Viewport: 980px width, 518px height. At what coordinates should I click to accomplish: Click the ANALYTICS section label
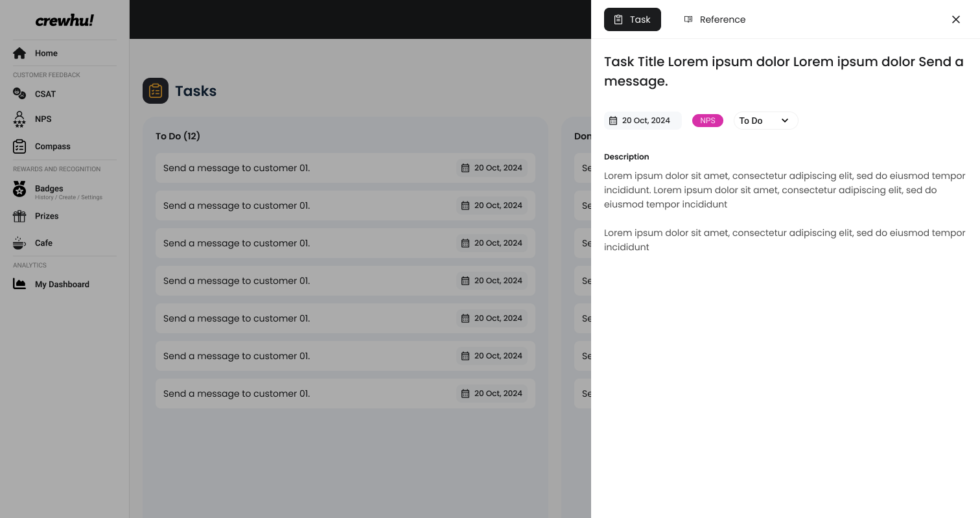tap(30, 265)
